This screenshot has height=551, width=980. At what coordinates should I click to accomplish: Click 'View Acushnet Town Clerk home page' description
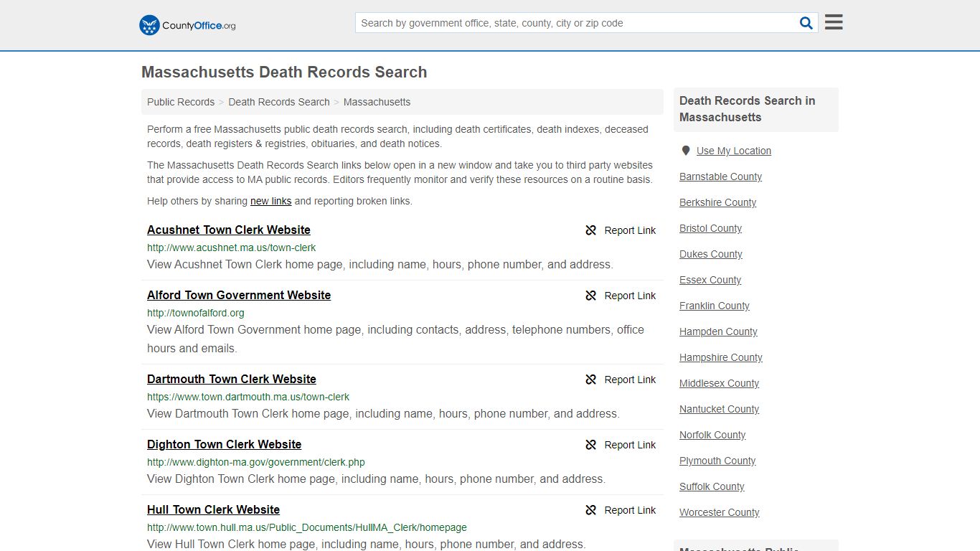click(x=380, y=265)
